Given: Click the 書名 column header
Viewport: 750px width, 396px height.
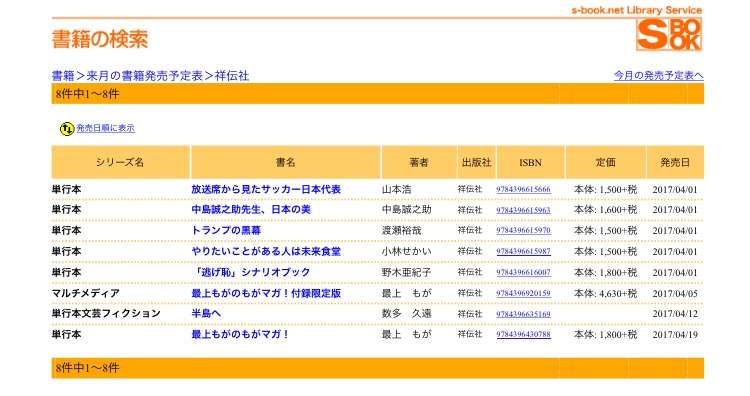Looking at the screenshot, I should tap(286, 162).
